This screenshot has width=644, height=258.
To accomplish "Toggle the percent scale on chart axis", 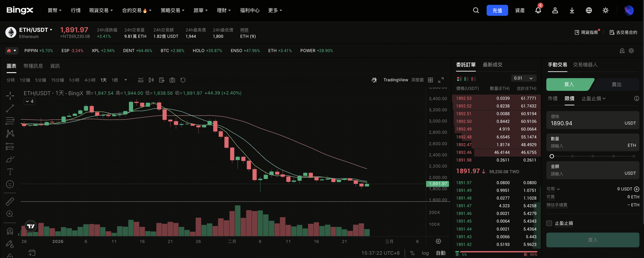I will tap(412, 253).
